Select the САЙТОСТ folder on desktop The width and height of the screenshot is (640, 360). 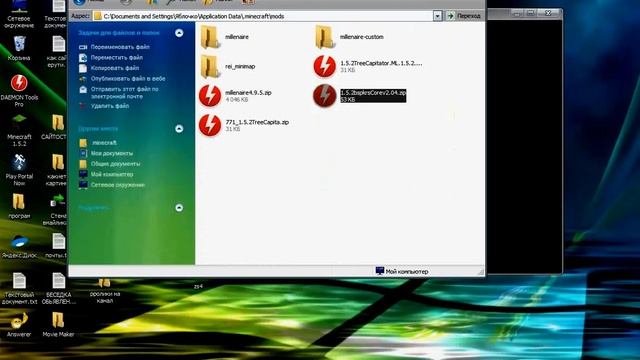coord(55,127)
